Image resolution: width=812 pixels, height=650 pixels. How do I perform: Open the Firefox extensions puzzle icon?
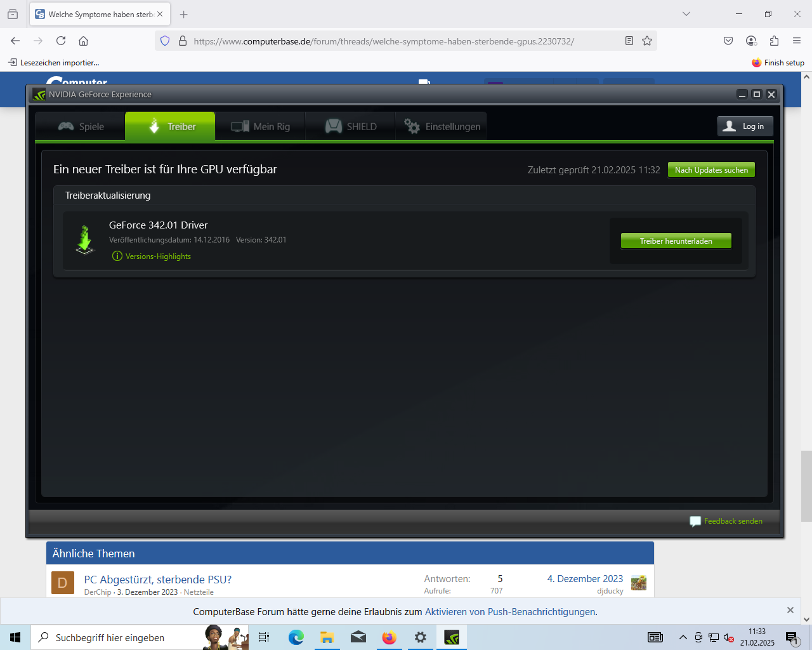coord(774,41)
